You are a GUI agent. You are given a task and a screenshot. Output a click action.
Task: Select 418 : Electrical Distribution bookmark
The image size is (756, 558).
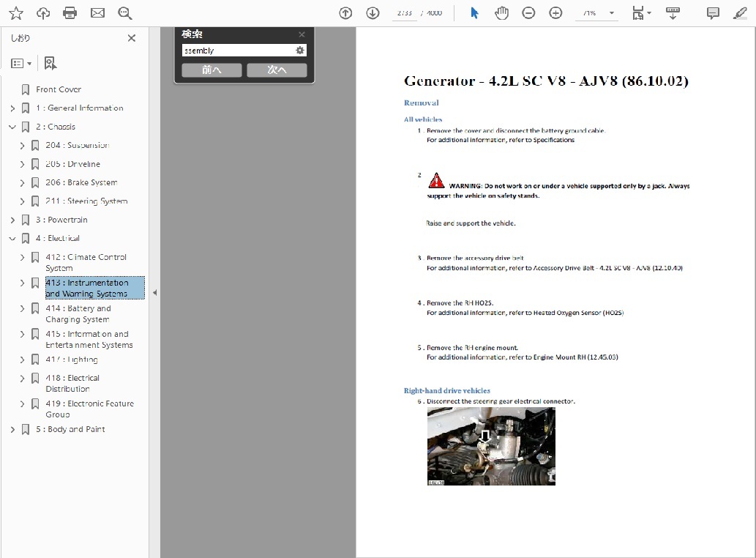72,384
